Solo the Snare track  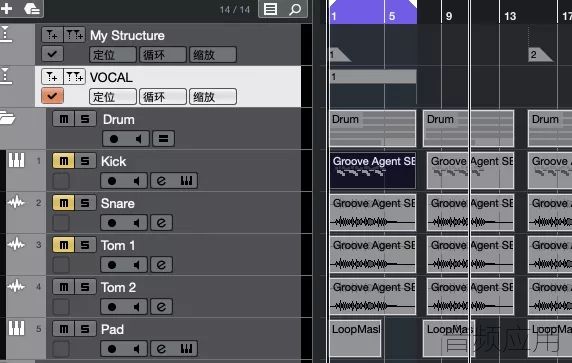point(85,203)
